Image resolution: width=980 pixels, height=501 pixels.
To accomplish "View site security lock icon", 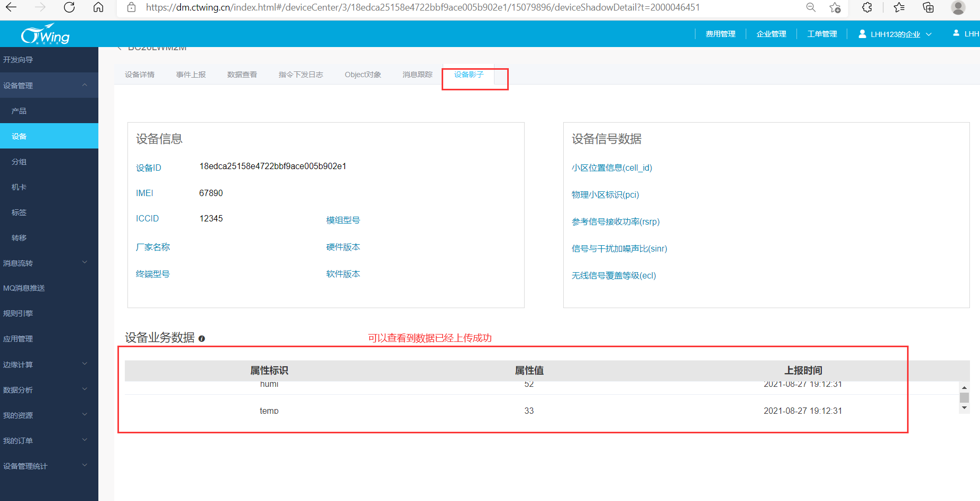I will click(x=132, y=7).
